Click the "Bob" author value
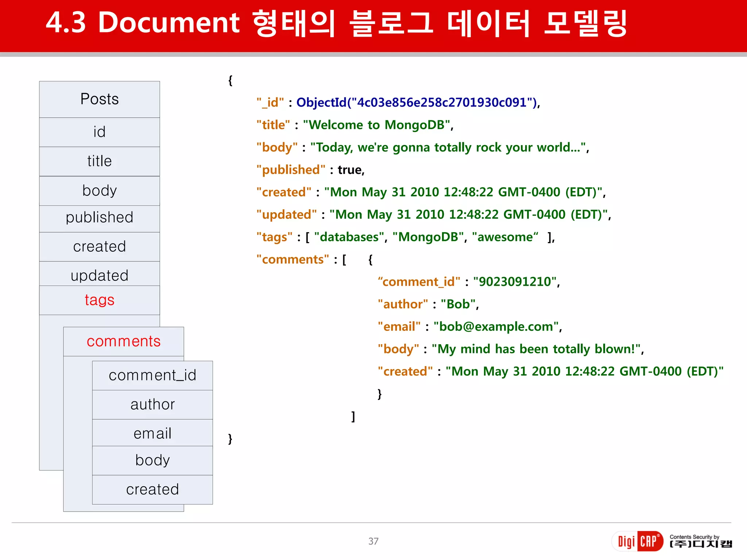Screen dimensions: 747x560 (458, 304)
